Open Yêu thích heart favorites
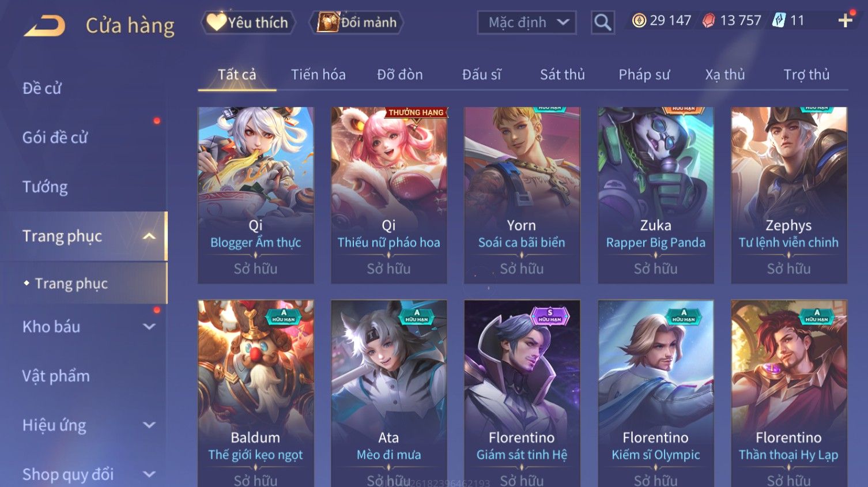The width and height of the screenshot is (868, 487). 248,22
